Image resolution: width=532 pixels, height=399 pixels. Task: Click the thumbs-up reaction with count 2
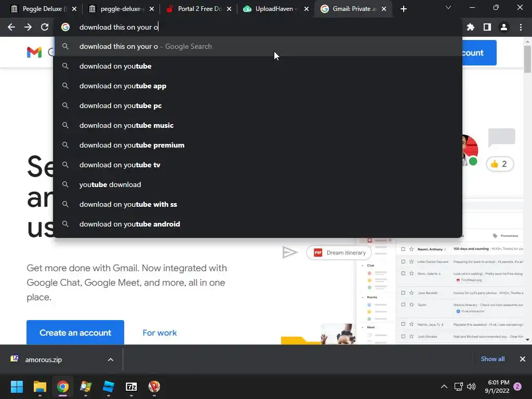coord(500,164)
